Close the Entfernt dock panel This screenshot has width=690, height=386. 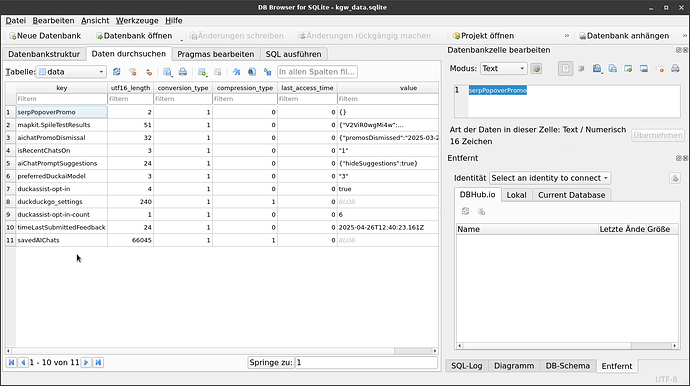pyautogui.click(x=685, y=158)
